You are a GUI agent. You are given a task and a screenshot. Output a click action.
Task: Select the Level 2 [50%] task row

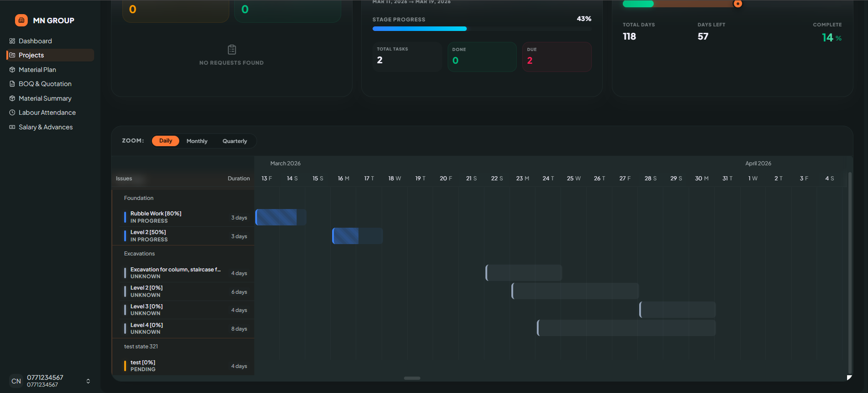pos(183,236)
